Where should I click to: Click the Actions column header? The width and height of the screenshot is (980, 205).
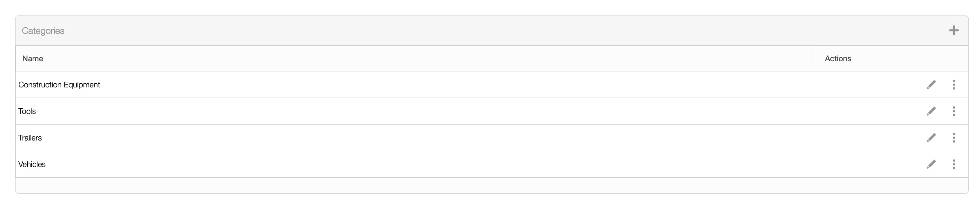click(x=838, y=58)
